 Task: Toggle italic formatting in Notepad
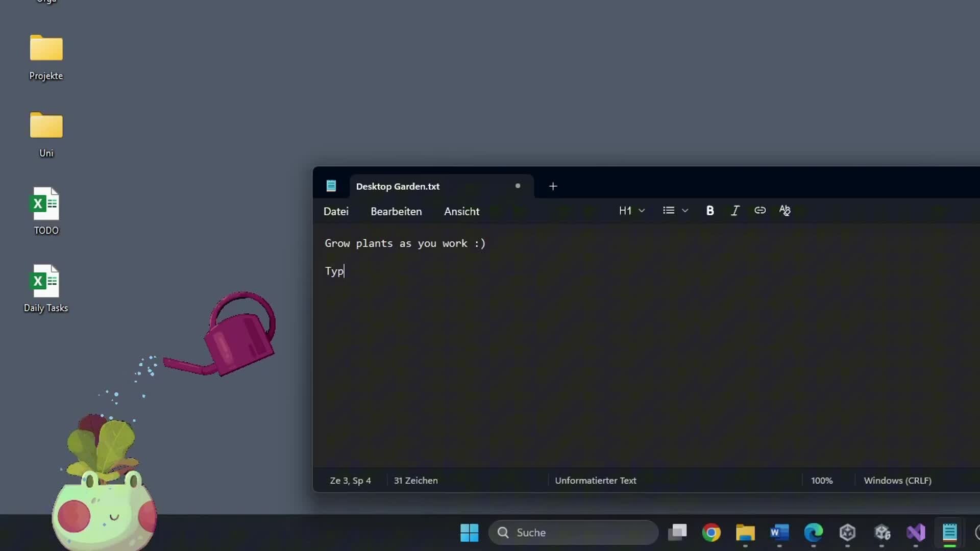734,211
